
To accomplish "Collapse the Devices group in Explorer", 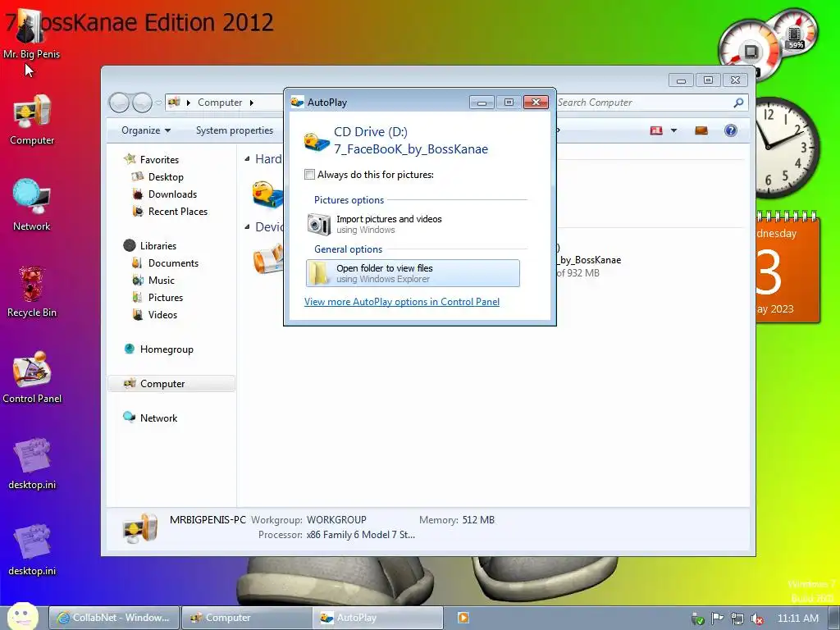I will click(x=247, y=226).
